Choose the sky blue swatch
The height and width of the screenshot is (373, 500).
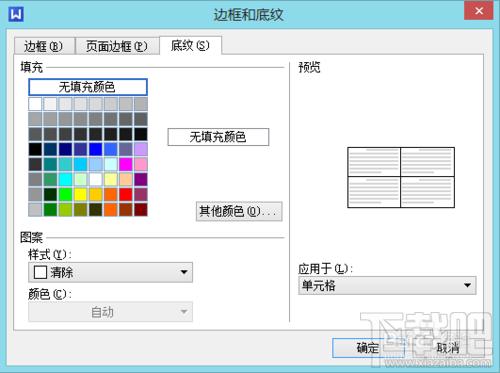[80, 164]
